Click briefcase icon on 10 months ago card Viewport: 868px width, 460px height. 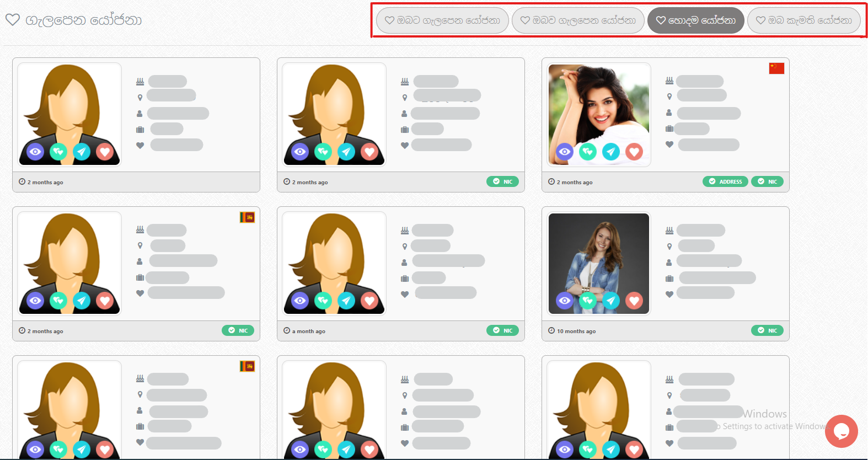coord(669,278)
